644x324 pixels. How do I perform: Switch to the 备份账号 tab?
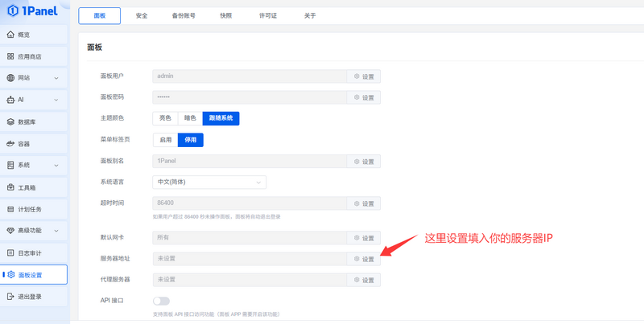(183, 16)
